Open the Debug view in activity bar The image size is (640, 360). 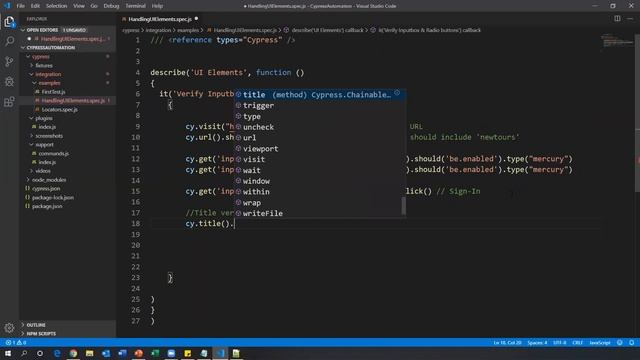(9, 81)
